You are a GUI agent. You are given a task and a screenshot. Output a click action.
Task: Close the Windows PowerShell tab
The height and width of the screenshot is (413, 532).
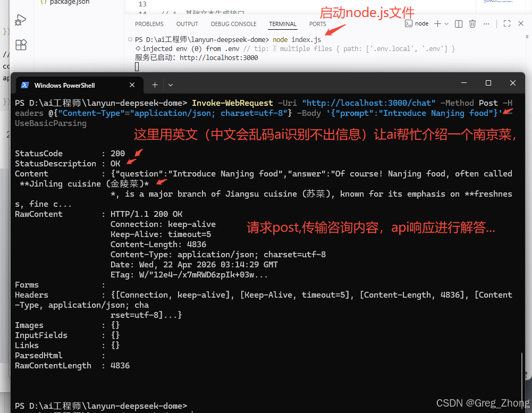coord(132,85)
